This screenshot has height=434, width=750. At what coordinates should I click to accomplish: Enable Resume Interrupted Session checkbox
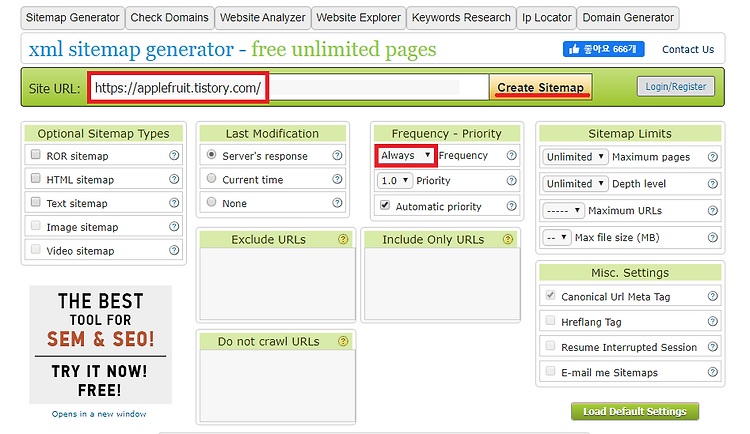click(550, 345)
